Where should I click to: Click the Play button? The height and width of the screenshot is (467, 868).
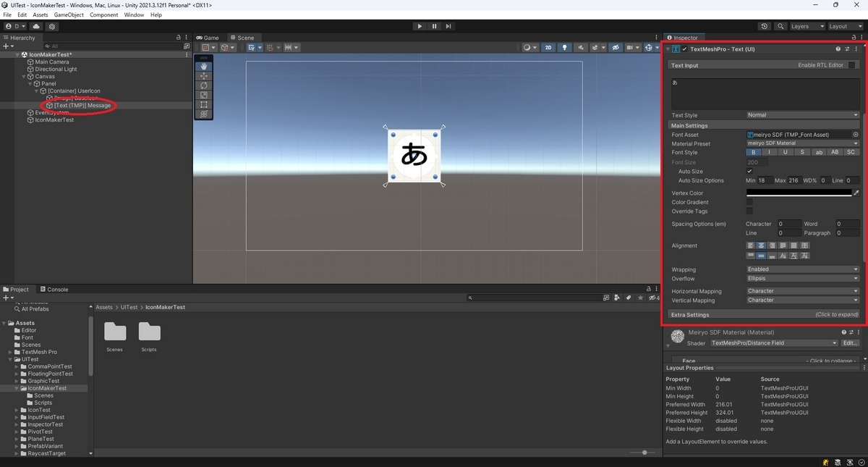[420, 26]
